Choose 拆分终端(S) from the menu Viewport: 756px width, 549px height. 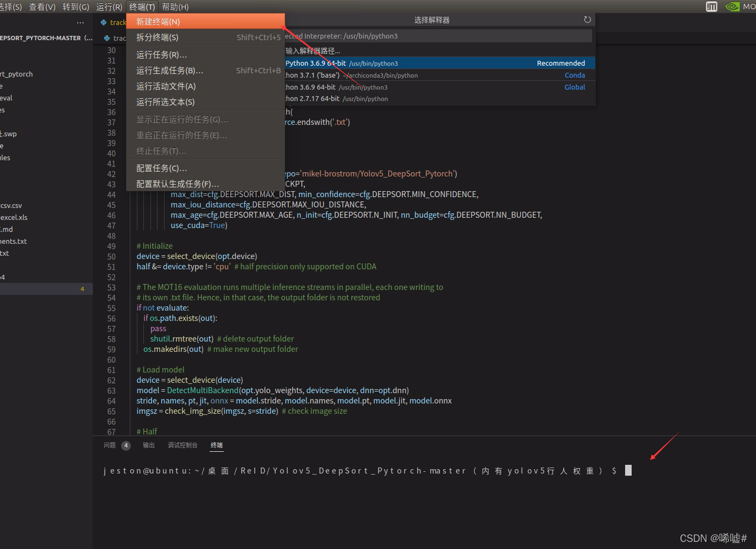pos(205,37)
